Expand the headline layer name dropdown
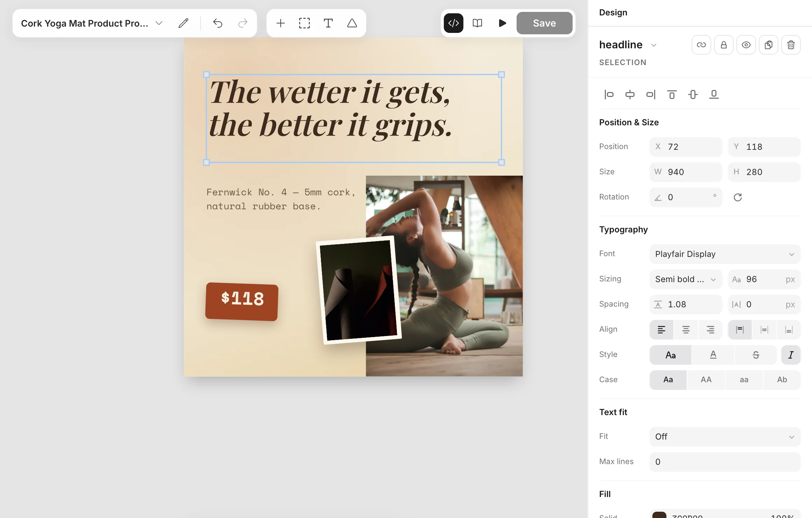The width and height of the screenshot is (812, 518). pyautogui.click(x=654, y=45)
